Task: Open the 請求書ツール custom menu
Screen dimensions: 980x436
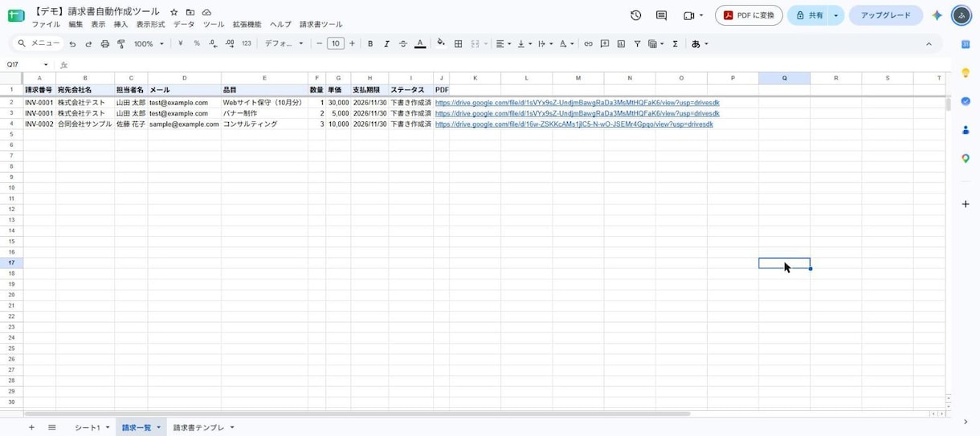Action: (x=321, y=25)
